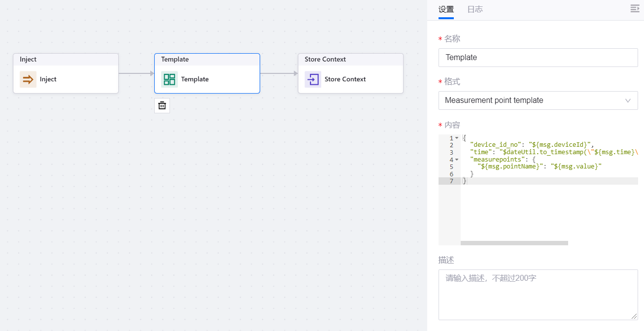The image size is (644, 331).
Task: Select the Template node title header
Action: (x=207, y=60)
